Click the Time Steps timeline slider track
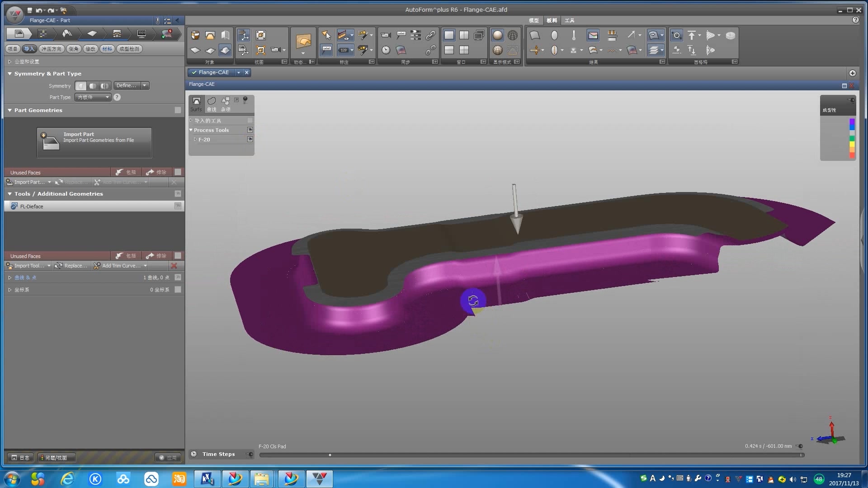 click(531, 455)
